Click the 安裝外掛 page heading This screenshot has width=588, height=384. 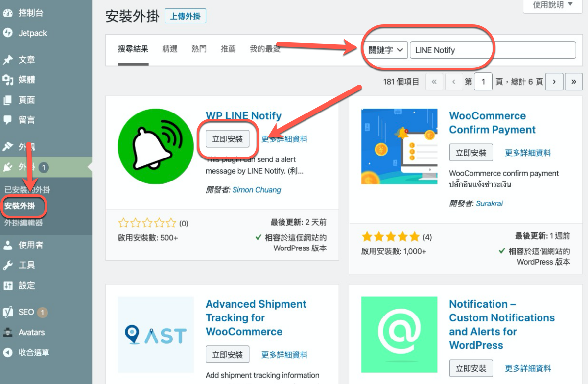coord(133,16)
